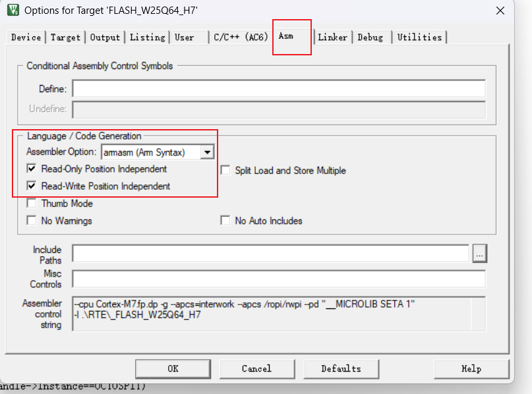Open the Output tab

point(105,37)
